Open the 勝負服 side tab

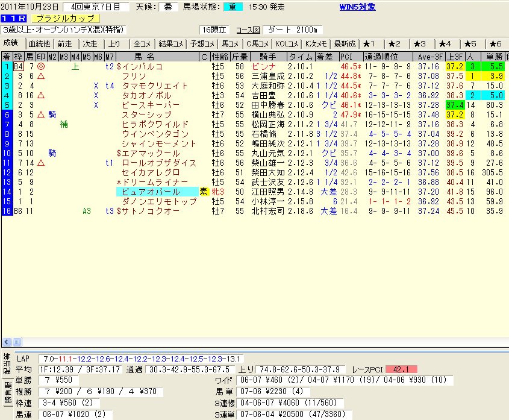pos(7,393)
